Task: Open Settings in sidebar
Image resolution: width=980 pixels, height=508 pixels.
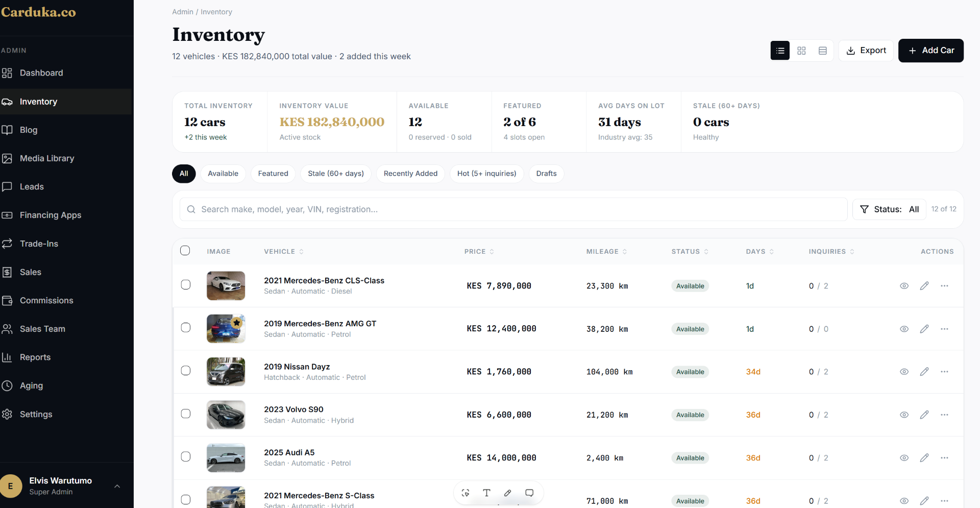Action: [66, 414]
